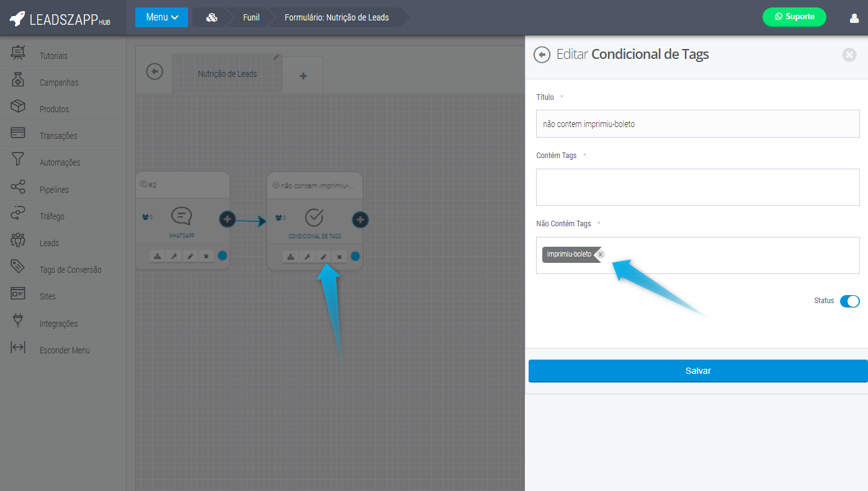Click the pencil edit icon on Condicional de Tags node
This screenshot has width=868, height=491.
(x=323, y=257)
